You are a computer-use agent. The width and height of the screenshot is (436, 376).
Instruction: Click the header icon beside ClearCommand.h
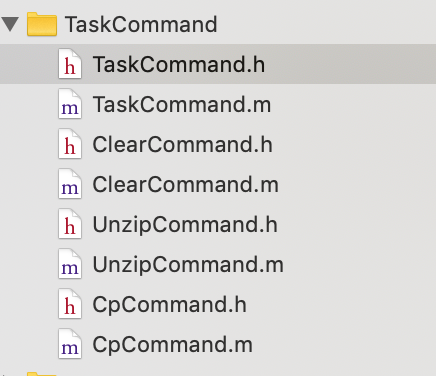click(70, 144)
